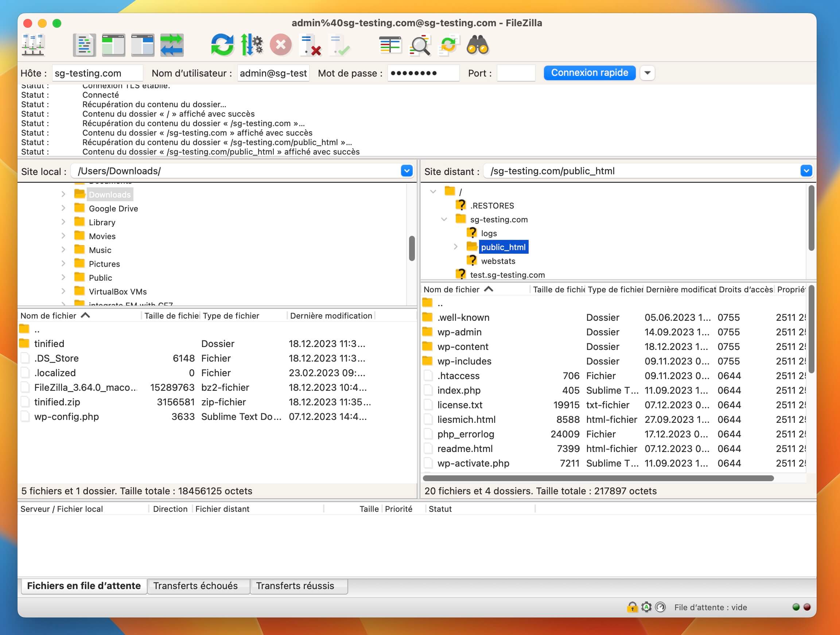
Task: Open the Site Manager icon
Action: click(x=33, y=45)
